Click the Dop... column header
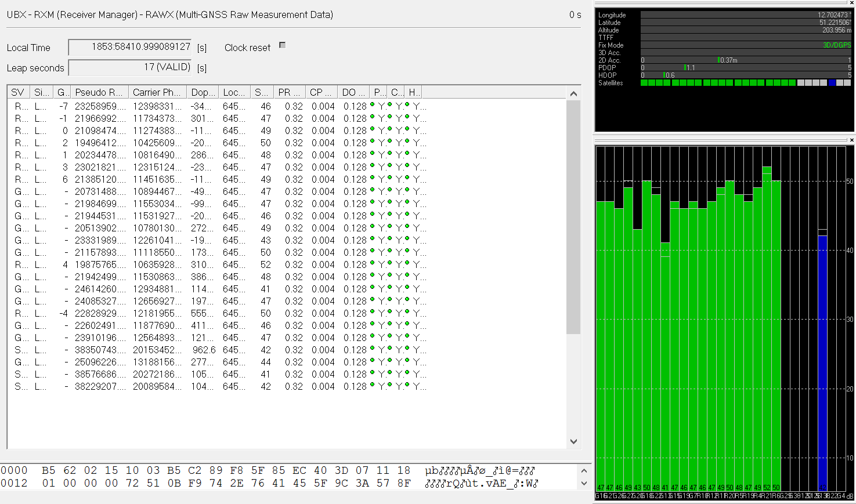This screenshot has height=504, width=856. [203, 92]
